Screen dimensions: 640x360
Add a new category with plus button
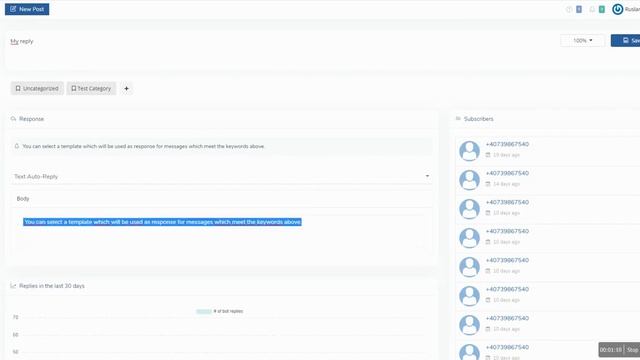[x=126, y=88]
